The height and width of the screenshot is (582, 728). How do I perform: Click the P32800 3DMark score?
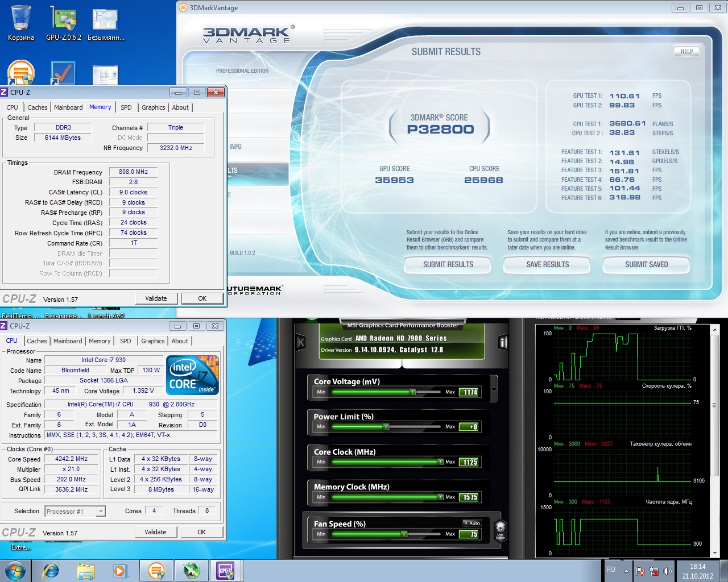point(440,129)
